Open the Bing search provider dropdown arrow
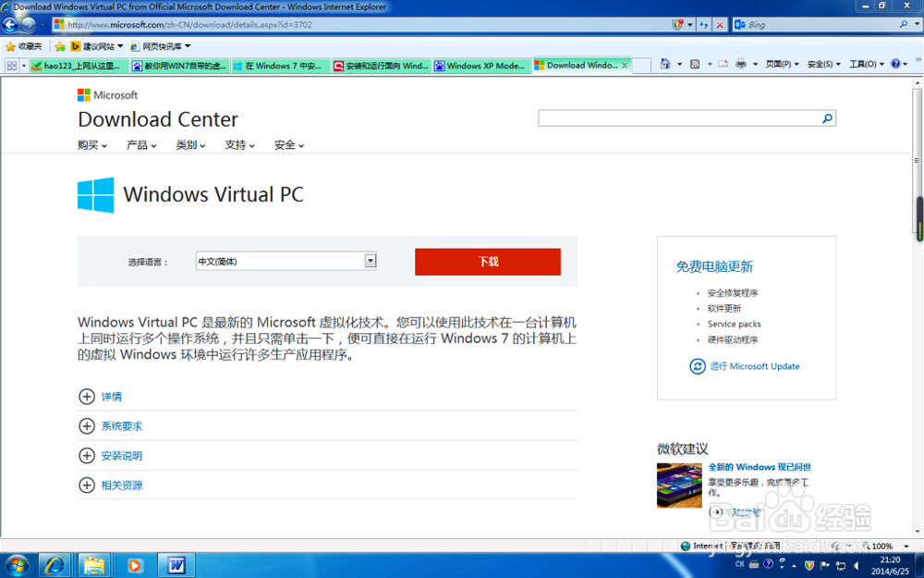Screen dimensions: 924x578 [x=917, y=24]
